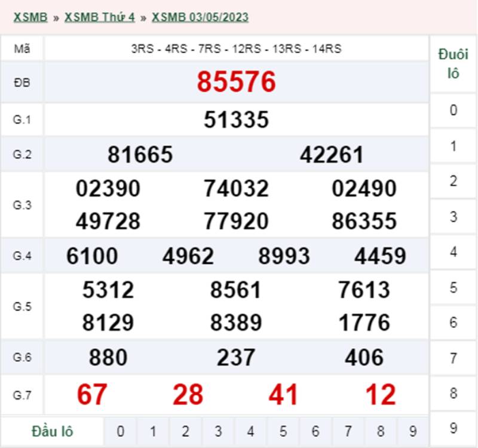Viewport: 478px width, 448px height.
Task: Click the G.7 result number 67
Action: coord(92,395)
